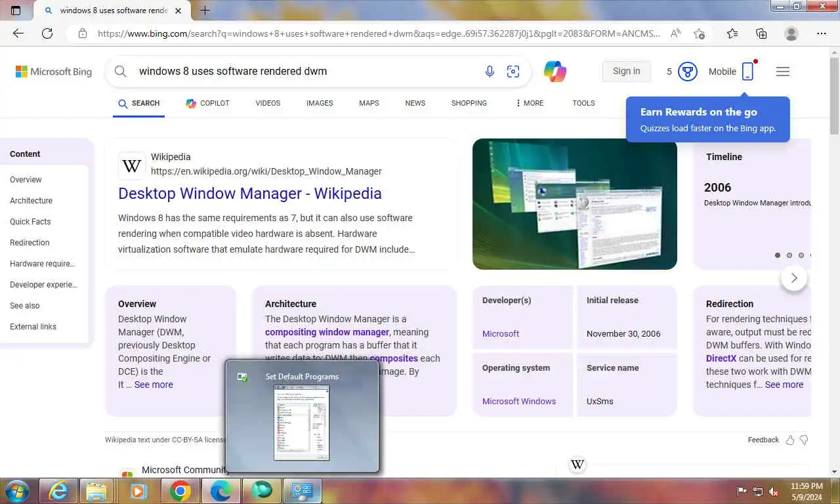840x504 pixels.
Task: Open Windows Explorer from taskbar
Action: (x=96, y=491)
